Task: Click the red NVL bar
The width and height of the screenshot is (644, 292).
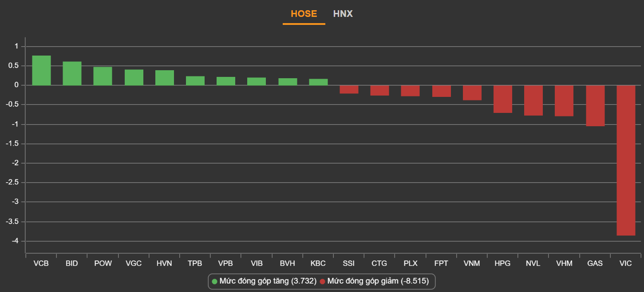Action: coord(533,100)
